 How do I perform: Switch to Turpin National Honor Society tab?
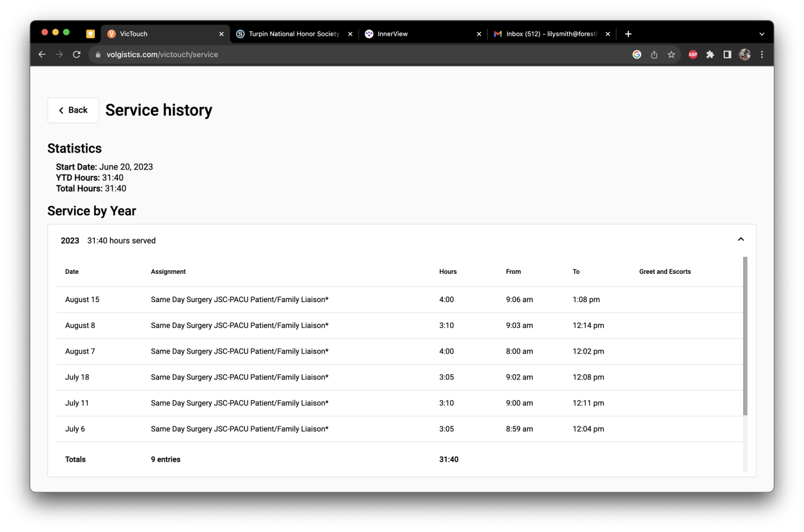point(293,34)
